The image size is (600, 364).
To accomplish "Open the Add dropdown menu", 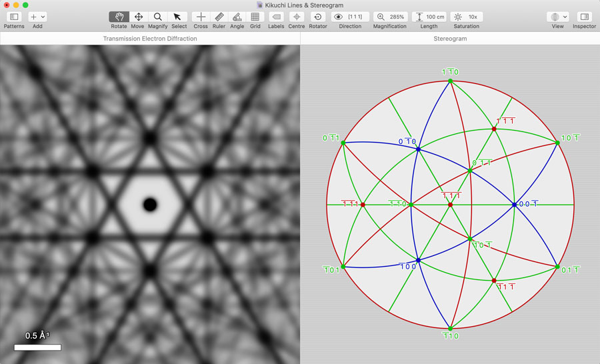I will 37,17.
